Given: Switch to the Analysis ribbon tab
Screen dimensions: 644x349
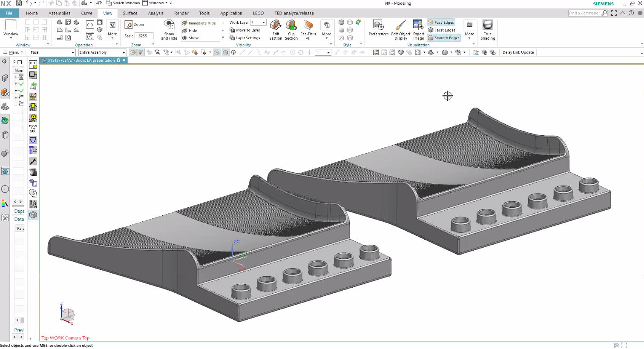Looking at the screenshot, I should click(156, 13).
